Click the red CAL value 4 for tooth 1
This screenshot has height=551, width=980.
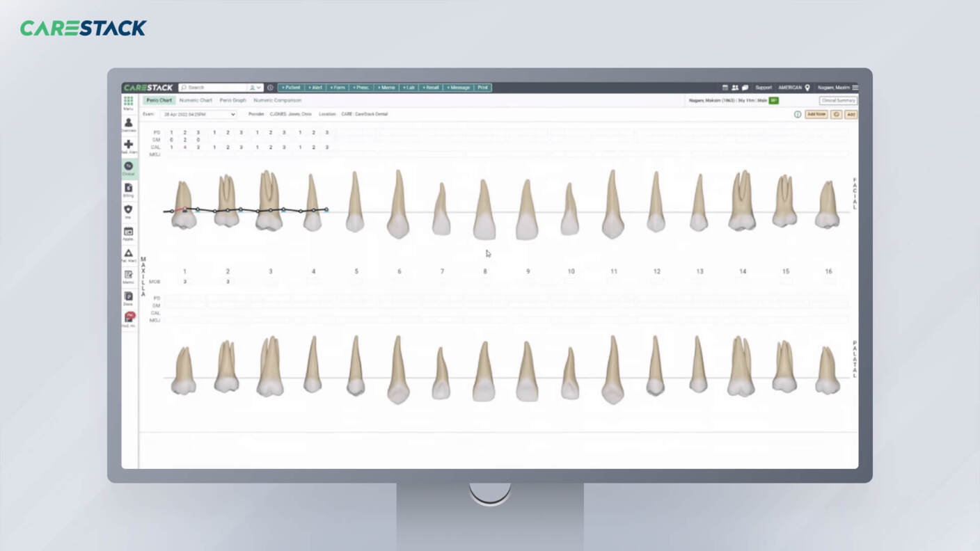tap(184, 147)
